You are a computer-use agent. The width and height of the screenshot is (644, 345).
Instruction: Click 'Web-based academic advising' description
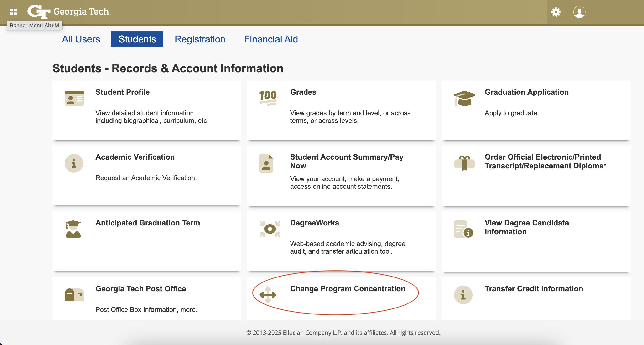[348, 247]
